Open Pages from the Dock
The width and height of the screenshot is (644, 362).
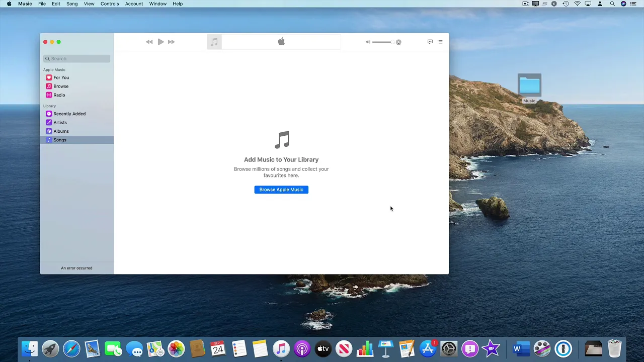pos(407,348)
